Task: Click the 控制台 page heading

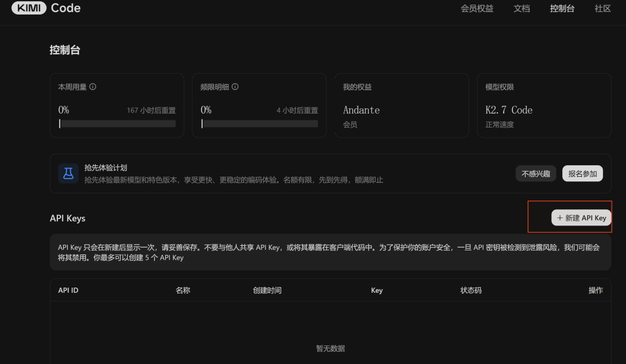Action: (x=65, y=50)
